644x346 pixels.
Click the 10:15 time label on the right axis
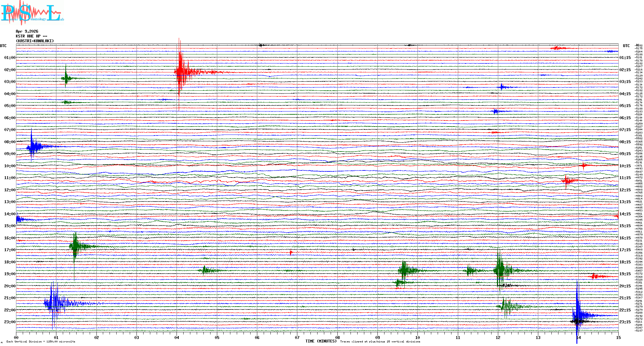click(x=625, y=166)
